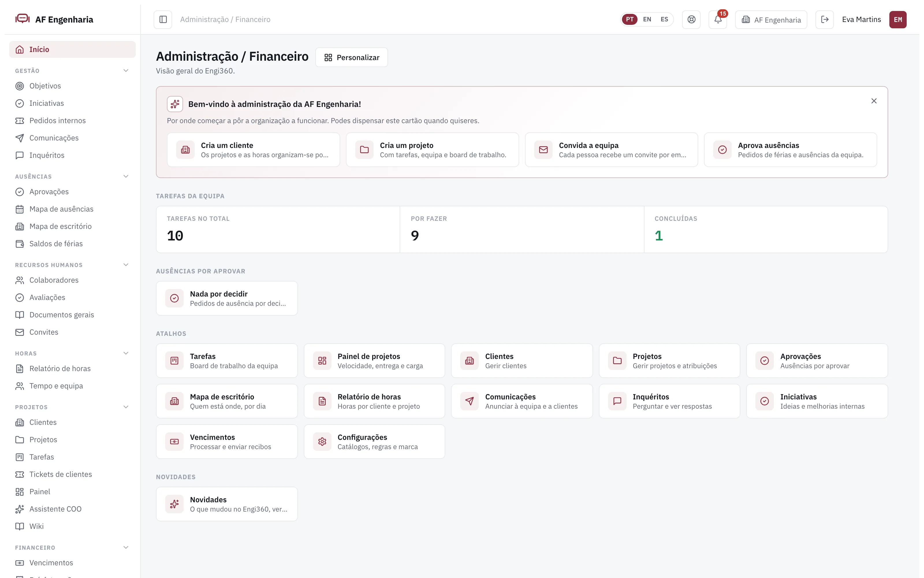Open Iniciativas in the sidebar
The width and height of the screenshot is (924, 578).
click(x=72, y=103)
